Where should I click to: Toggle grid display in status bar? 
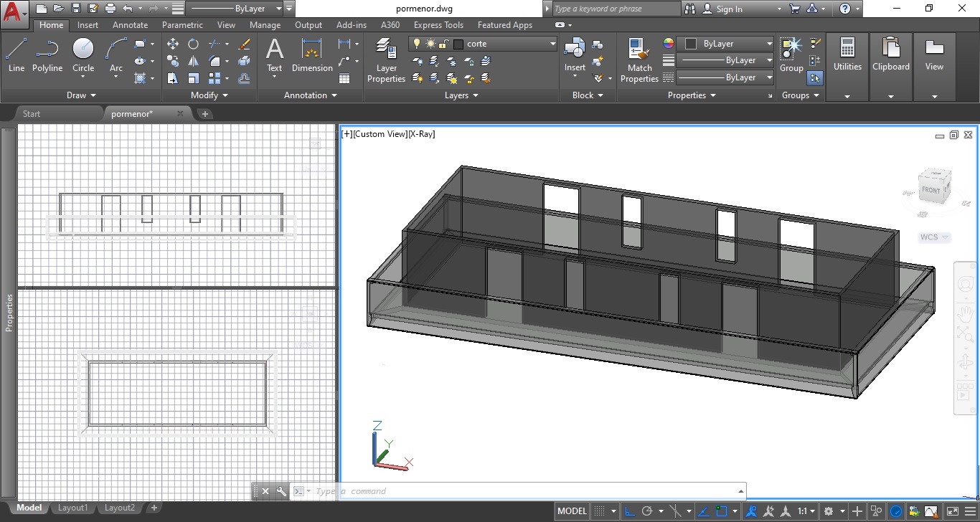point(600,511)
